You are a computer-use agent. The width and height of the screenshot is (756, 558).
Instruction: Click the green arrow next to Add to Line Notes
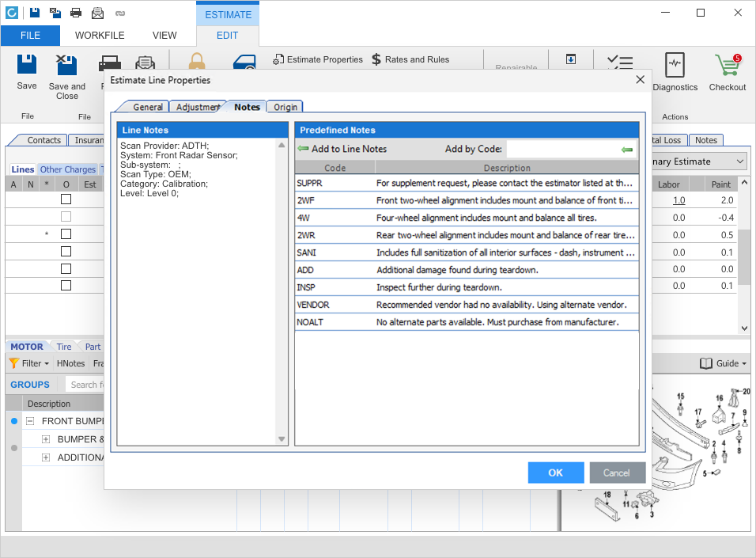pyautogui.click(x=303, y=148)
